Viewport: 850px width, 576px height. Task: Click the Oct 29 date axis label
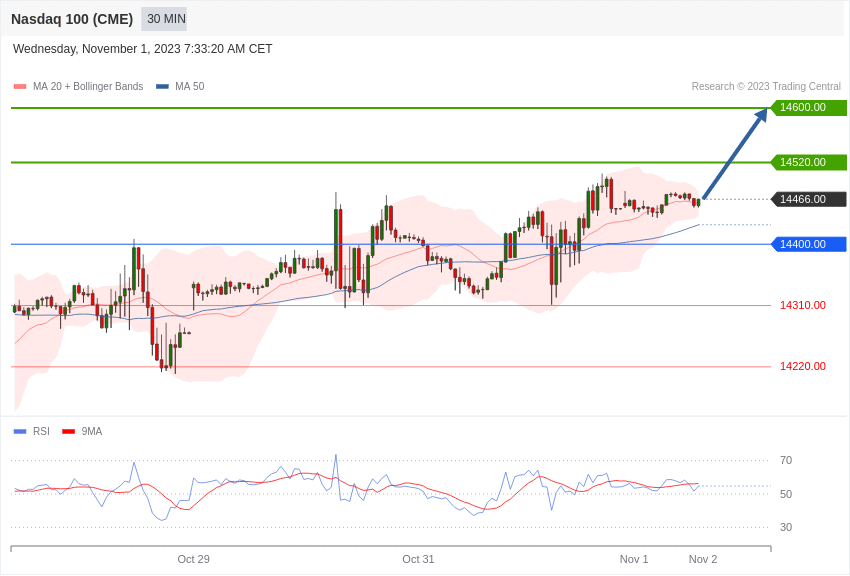coord(193,559)
